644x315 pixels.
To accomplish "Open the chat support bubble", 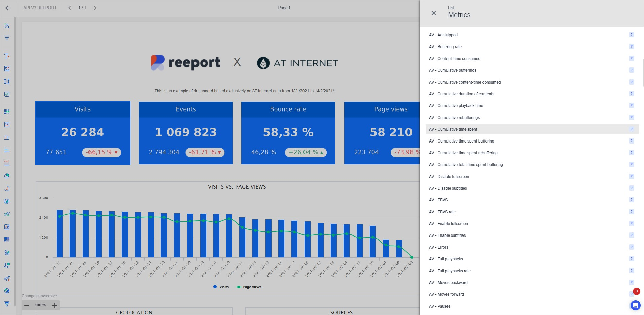I will 635,305.
